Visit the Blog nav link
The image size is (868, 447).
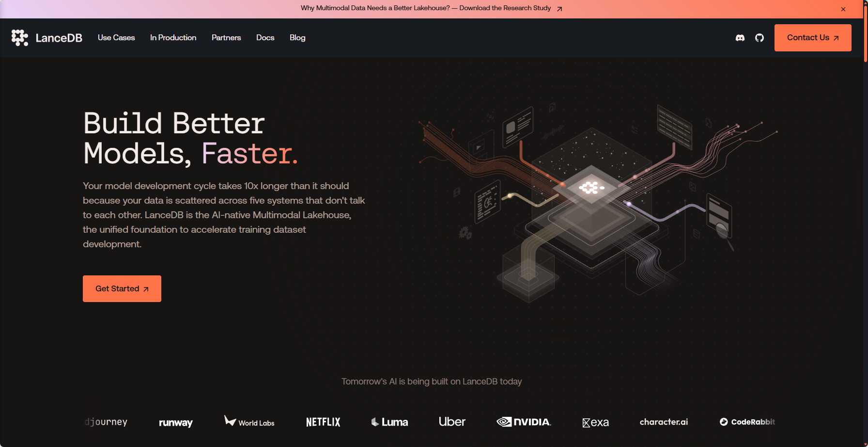[297, 38]
